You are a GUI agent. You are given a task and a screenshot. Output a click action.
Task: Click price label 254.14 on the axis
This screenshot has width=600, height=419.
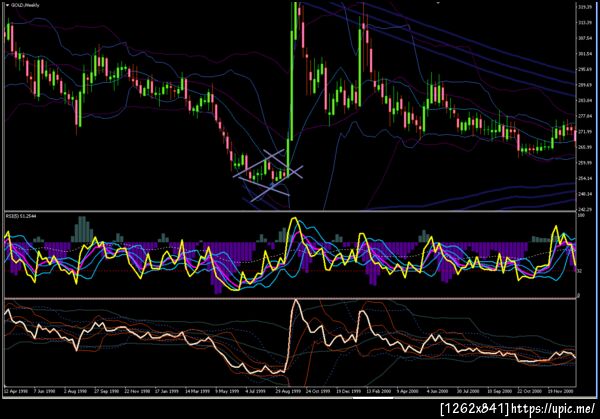point(584,178)
